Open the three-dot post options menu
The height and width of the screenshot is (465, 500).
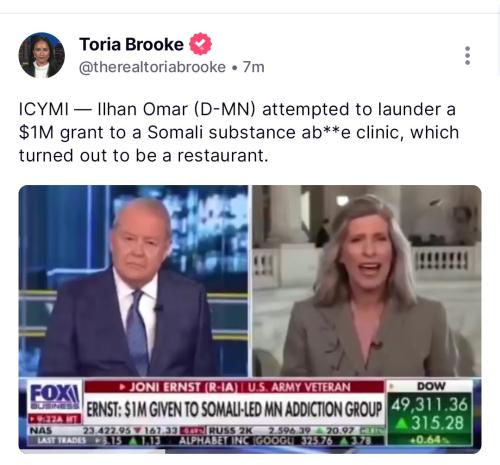tap(467, 55)
